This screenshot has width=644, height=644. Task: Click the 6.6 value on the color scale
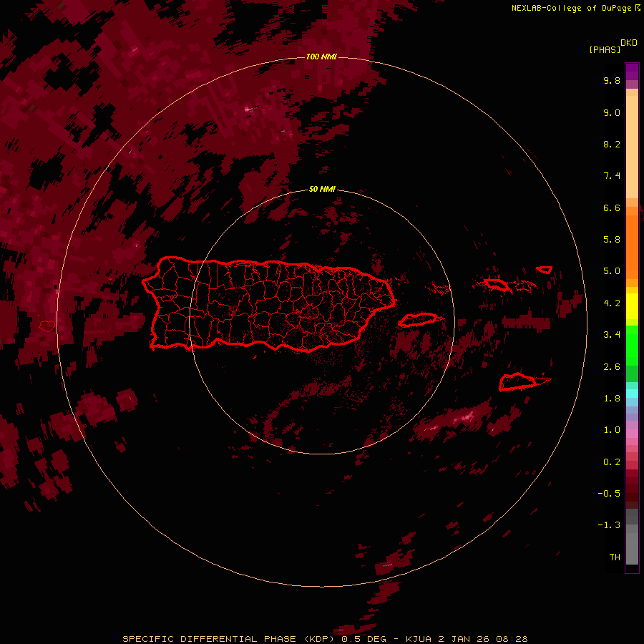pos(612,208)
